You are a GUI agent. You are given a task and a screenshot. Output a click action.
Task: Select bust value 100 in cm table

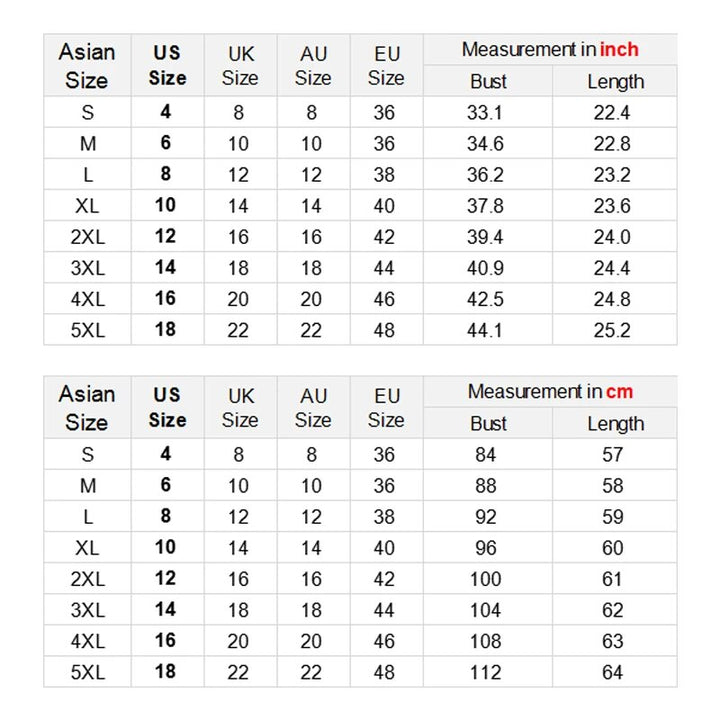point(485,579)
